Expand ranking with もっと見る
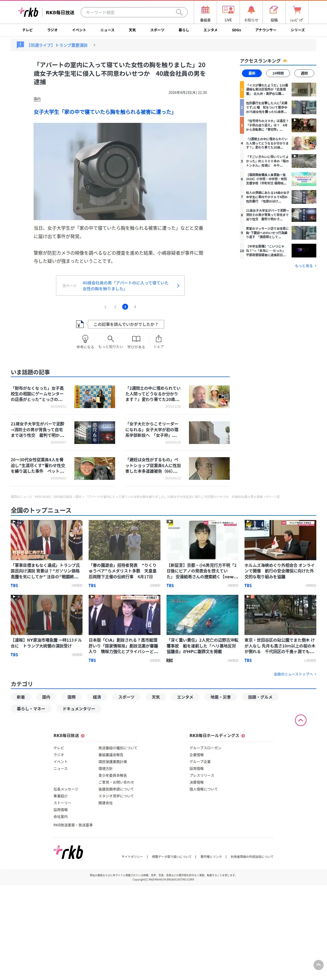The image size is (327, 980). (305, 266)
